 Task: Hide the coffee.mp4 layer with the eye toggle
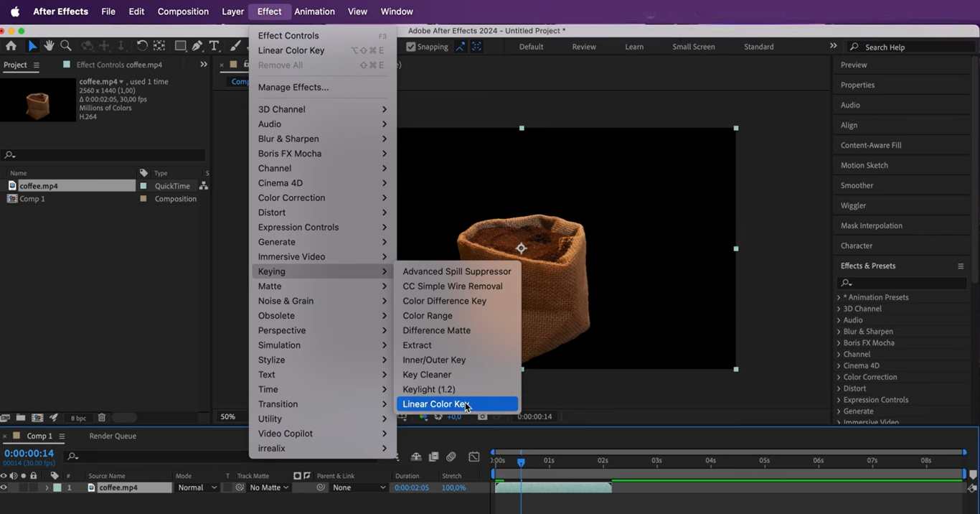(x=4, y=487)
